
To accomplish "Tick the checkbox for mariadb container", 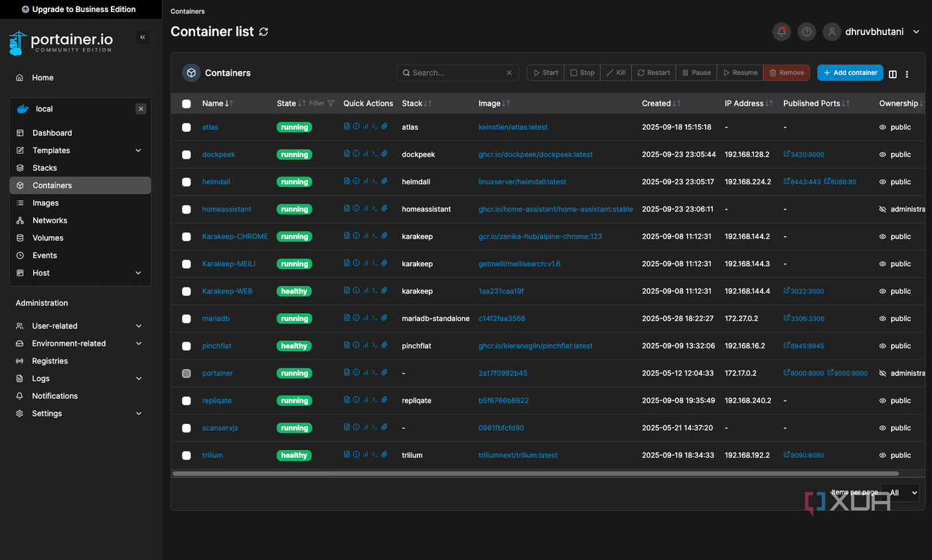I will coord(187,318).
